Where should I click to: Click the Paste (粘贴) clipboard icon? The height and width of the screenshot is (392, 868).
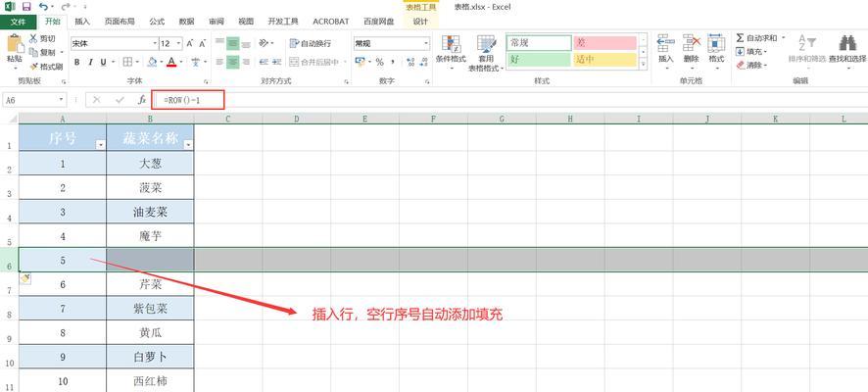[15, 44]
